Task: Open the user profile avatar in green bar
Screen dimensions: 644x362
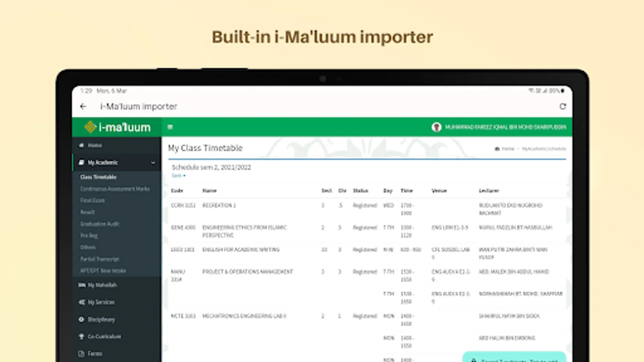Action: [436, 127]
